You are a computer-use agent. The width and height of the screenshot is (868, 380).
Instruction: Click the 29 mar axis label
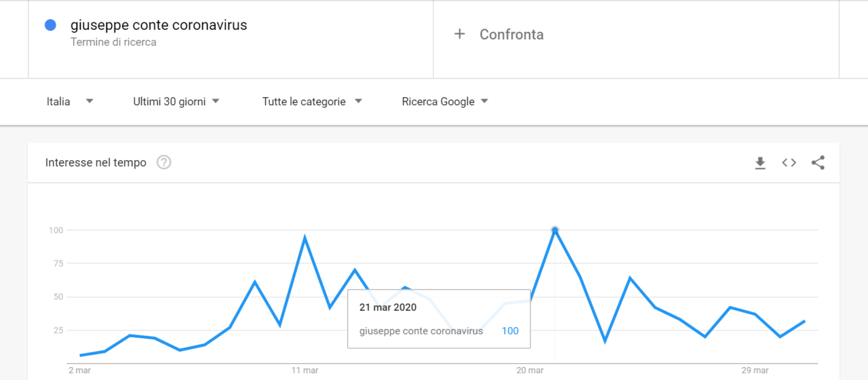[755, 370]
